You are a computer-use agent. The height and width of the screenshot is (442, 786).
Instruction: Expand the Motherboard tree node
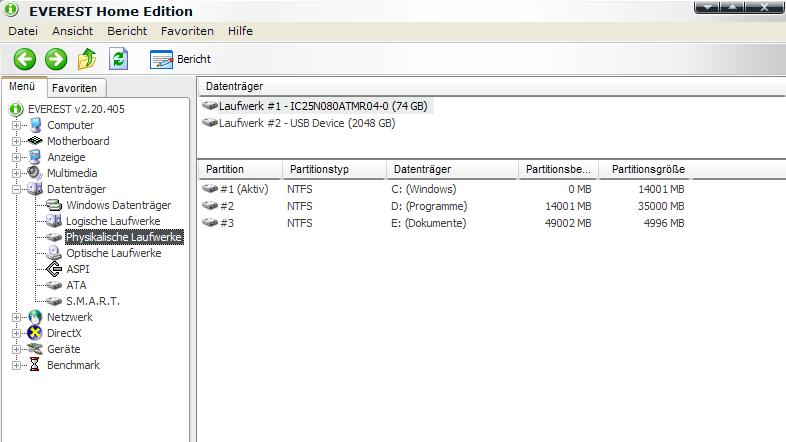[x=17, y=141]
